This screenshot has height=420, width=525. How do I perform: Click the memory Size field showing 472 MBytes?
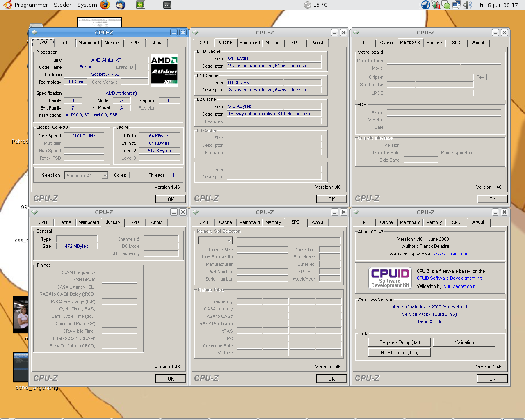pos(77,246)
